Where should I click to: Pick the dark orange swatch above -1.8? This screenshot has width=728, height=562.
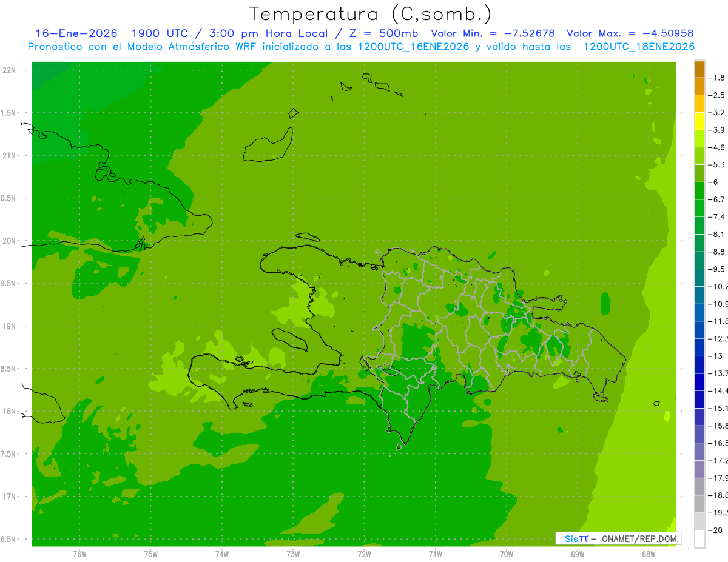coord(699,69)
